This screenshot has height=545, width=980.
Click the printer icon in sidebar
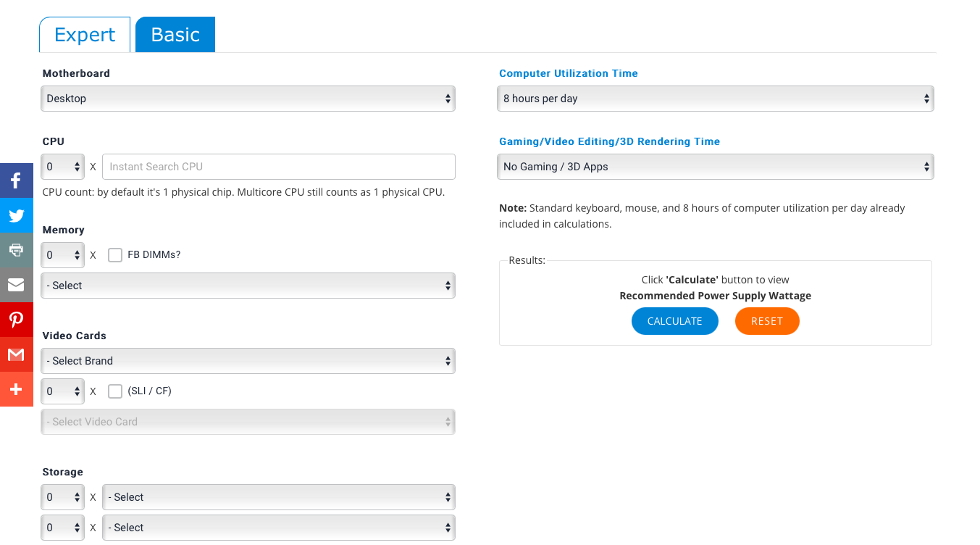[16, 250]
